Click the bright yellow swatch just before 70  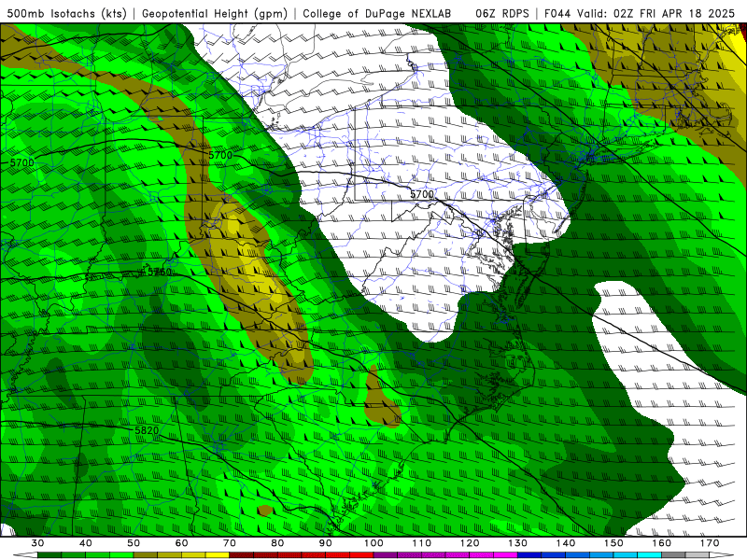(x=218, y=555)
